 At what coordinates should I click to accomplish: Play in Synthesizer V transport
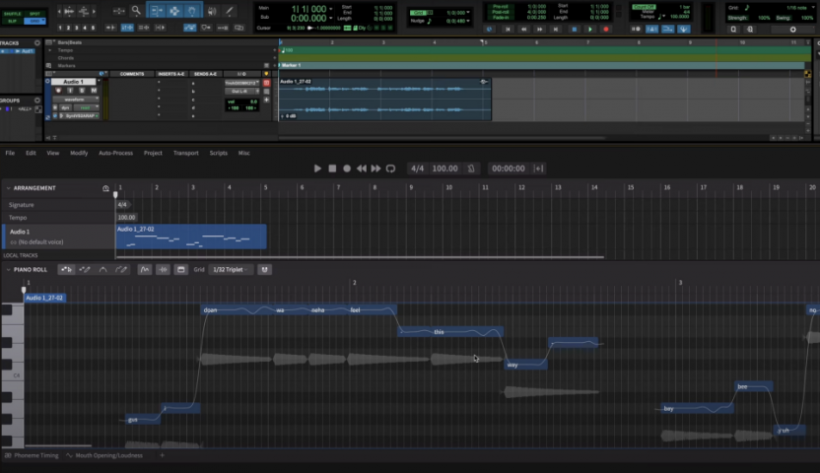point(317,168)
